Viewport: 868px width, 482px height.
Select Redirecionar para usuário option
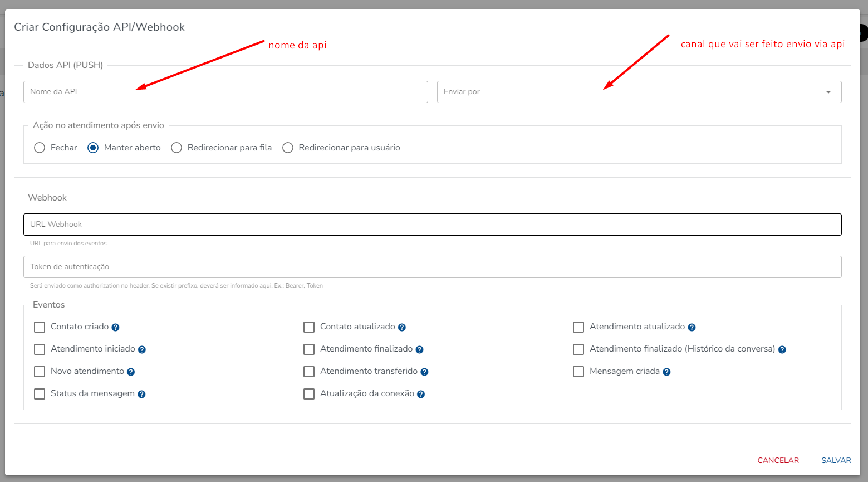click(x=288, y=148)
